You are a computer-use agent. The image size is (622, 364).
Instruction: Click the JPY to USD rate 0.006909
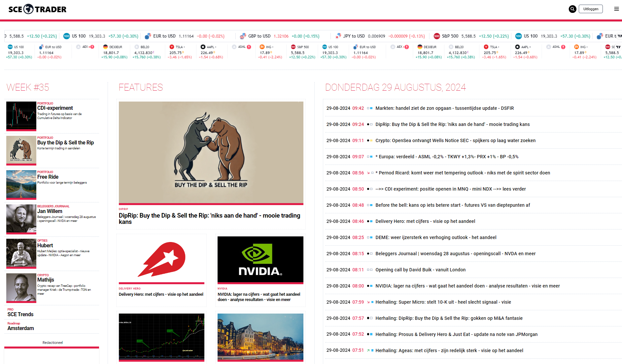tap(377, 36)
